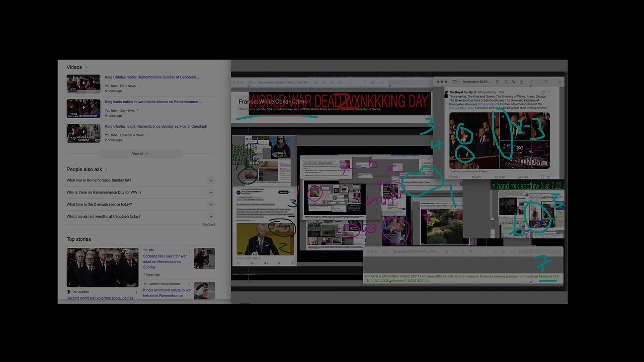Open People also ask options menu

[107, 169]
